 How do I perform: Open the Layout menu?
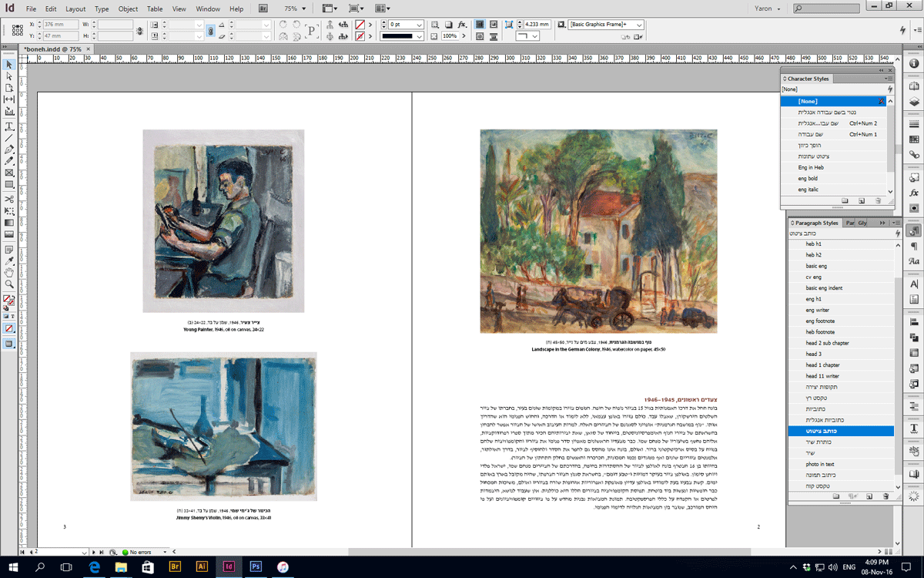point(75,8)
